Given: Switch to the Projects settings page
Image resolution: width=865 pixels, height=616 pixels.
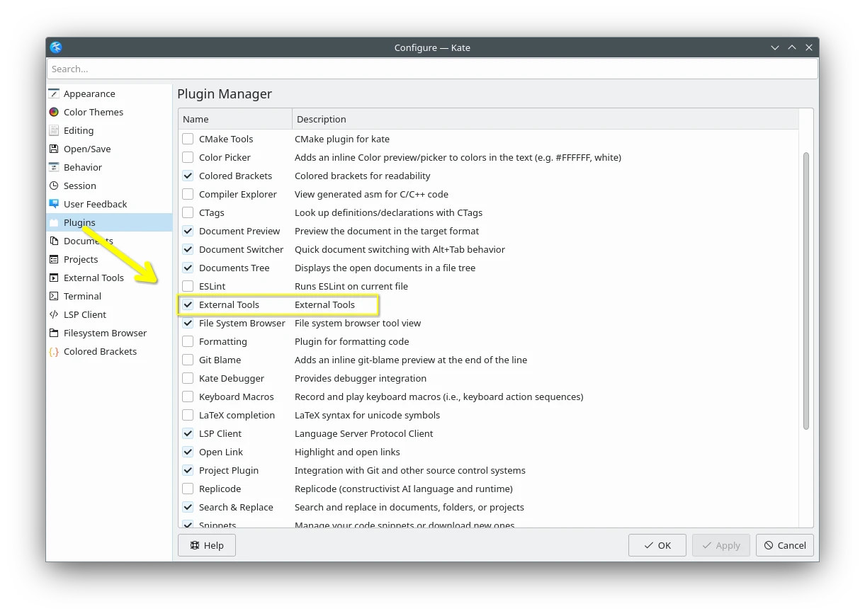Looking at the screenshot, I should (81, 259).
